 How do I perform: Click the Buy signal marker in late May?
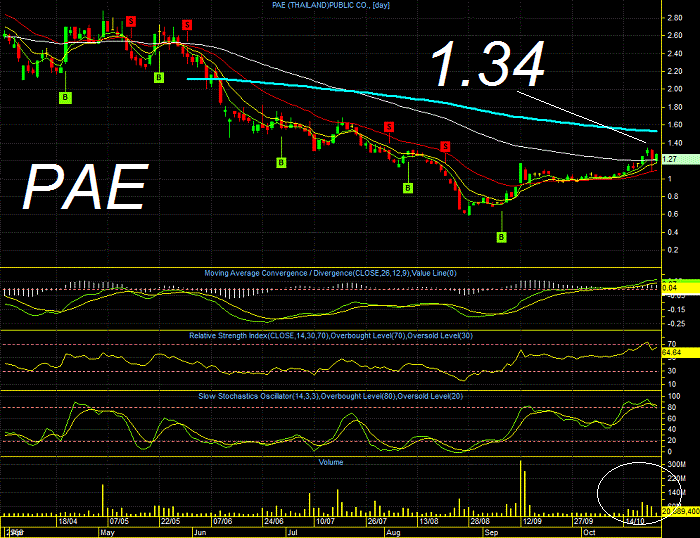(158, 78)
